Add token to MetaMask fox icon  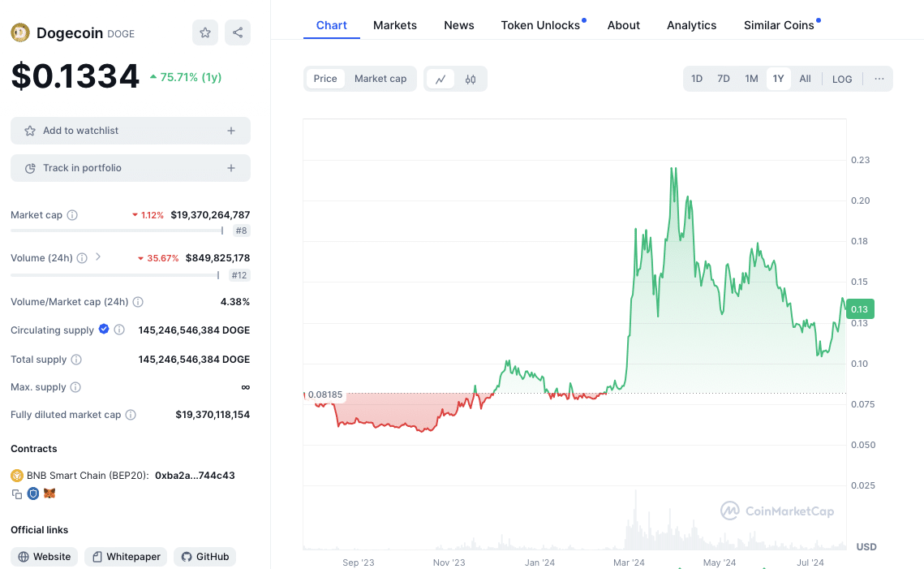click(x=49, y=493)
